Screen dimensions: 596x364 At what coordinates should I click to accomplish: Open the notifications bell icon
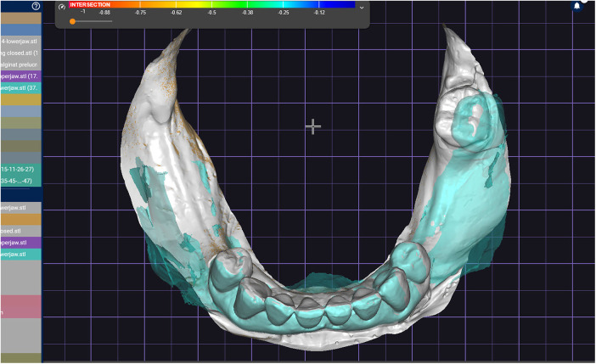point(577,6)
